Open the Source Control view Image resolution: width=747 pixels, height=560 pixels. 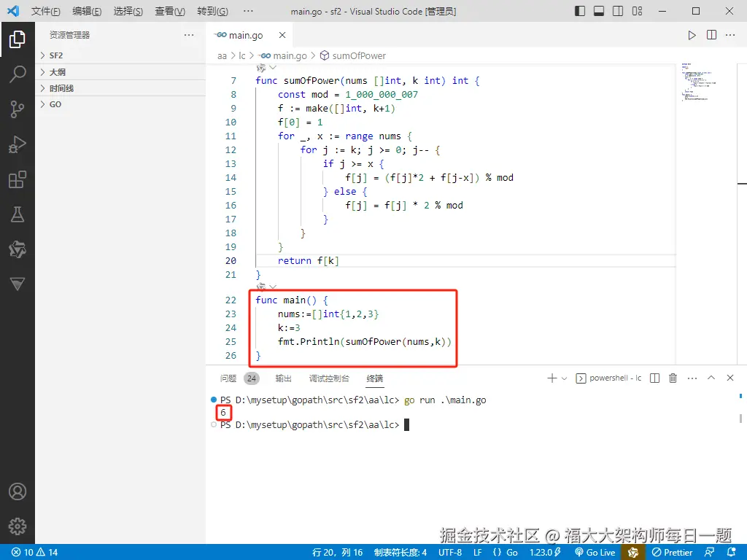coord(18,109)
